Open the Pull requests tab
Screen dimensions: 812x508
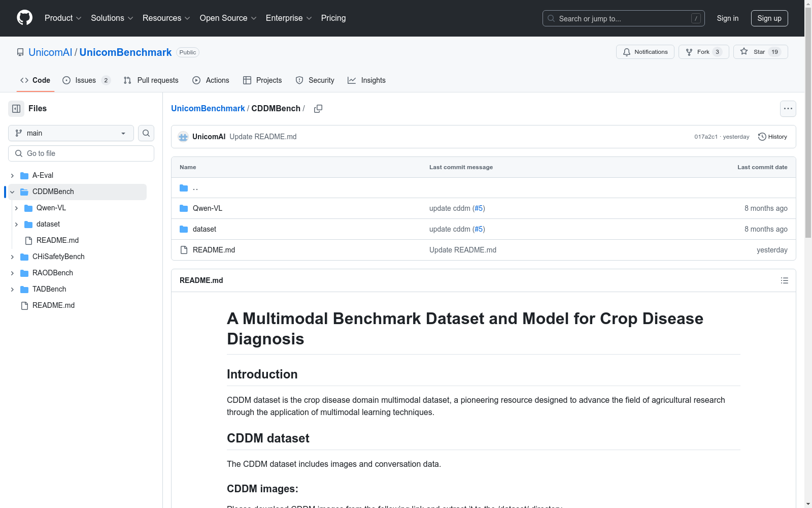[151, 80]
